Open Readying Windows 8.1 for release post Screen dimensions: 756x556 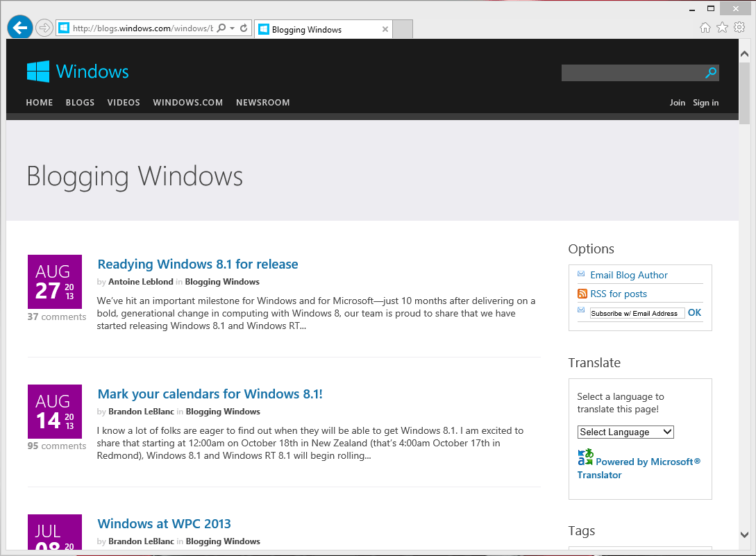point(198,264)
